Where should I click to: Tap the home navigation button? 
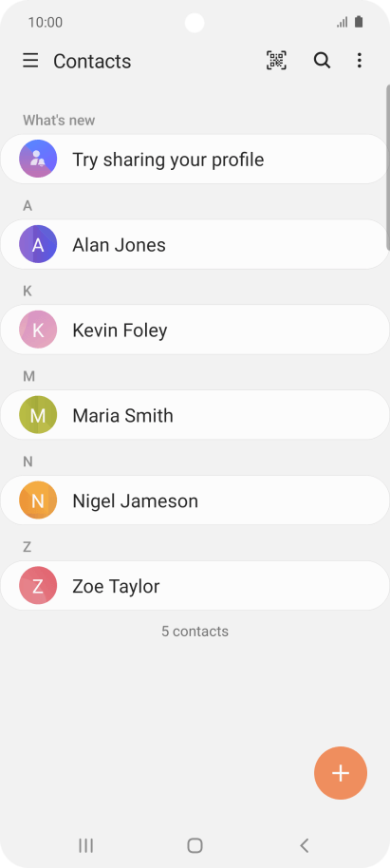tap(195, 845)
